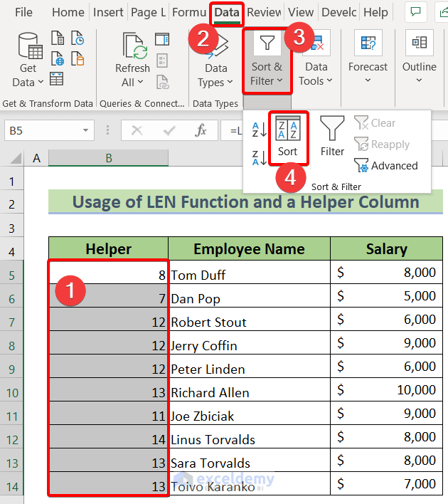The height and width of the screenshot is (504, 448).
Task: Expand the Outline dropdown chevron
Action: tap(419, 80)
